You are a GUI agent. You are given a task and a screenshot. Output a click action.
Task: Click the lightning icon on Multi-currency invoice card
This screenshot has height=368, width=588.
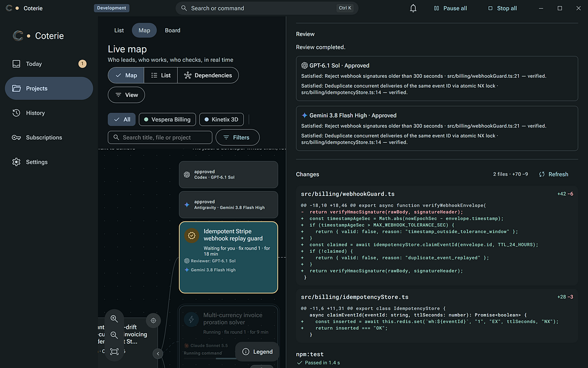tap(191, 319)
